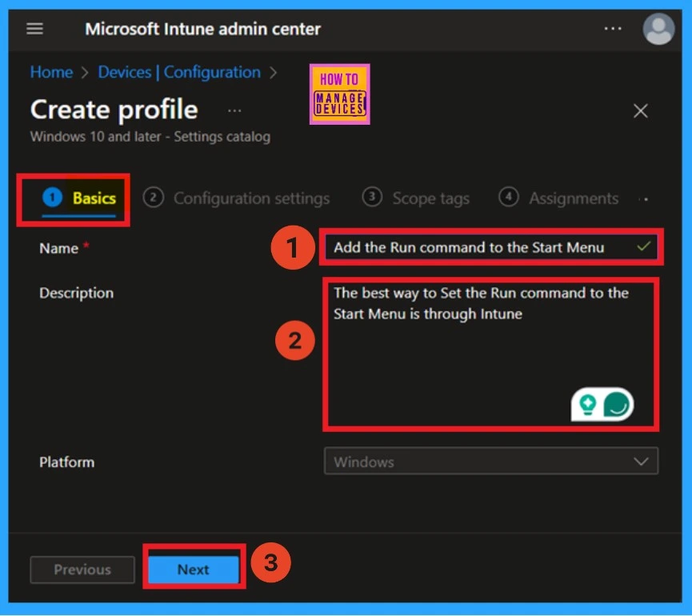Select the Basics tab

click(79, 198)
